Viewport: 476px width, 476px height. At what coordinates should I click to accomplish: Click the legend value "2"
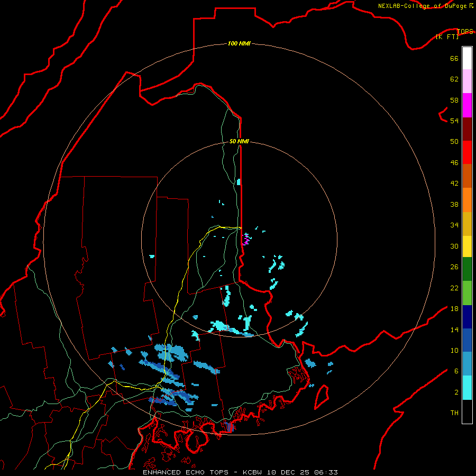(456, 392)
